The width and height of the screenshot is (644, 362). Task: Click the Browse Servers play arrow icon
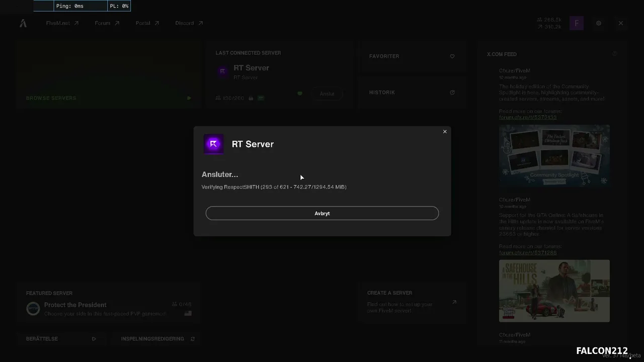[189, 98]
